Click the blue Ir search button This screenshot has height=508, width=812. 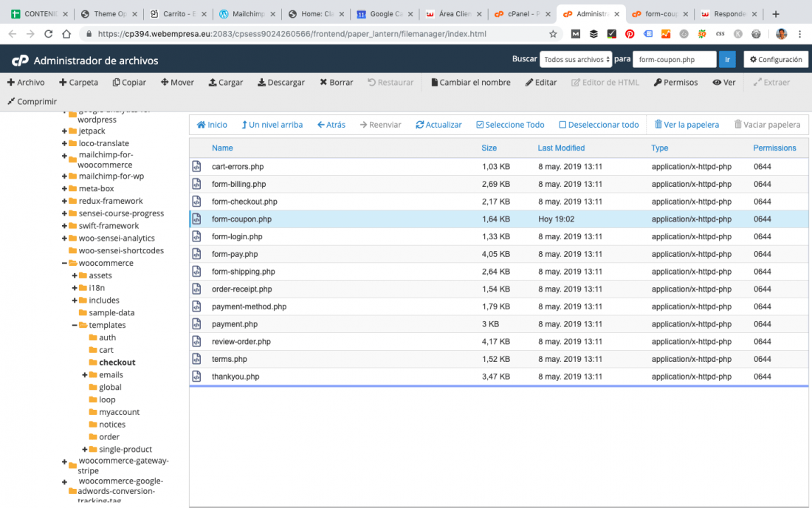727,60
